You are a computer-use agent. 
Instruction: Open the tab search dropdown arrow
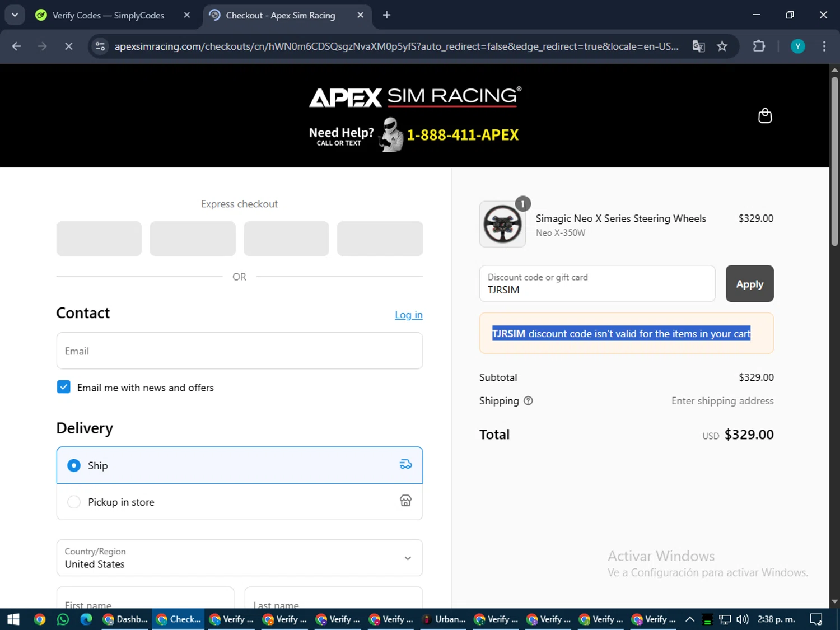(15, 15)
